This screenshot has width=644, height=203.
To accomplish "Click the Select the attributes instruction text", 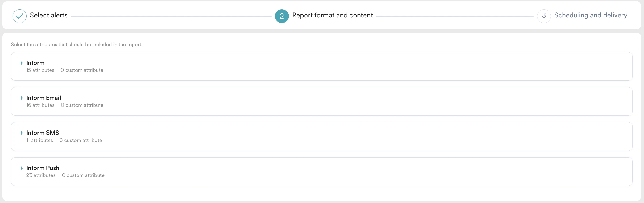I will [x=77, y=45].
